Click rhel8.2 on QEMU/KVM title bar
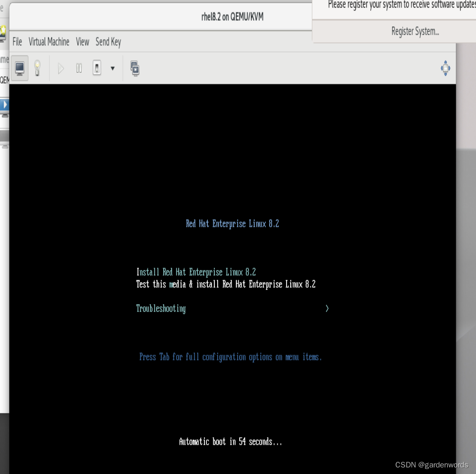This screenshot has width=476, height=474. click(232, 17)
